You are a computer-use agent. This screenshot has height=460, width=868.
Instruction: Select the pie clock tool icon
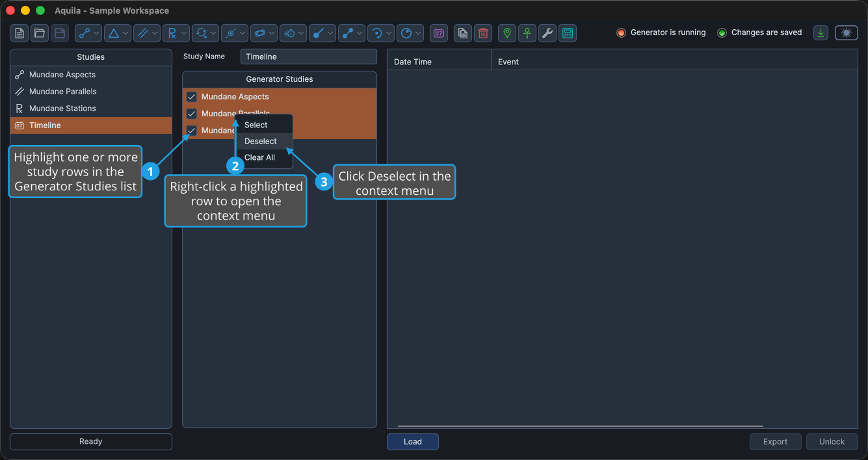coord(406,33)
